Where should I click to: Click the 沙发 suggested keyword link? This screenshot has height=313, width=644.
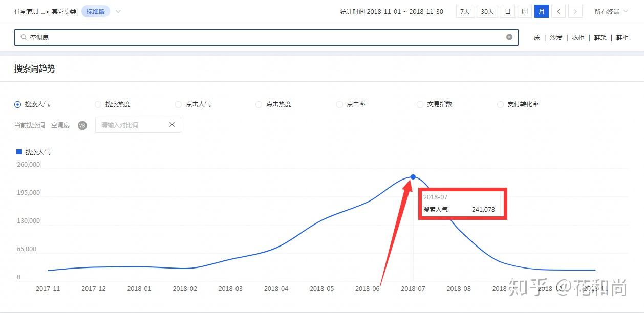556,38
